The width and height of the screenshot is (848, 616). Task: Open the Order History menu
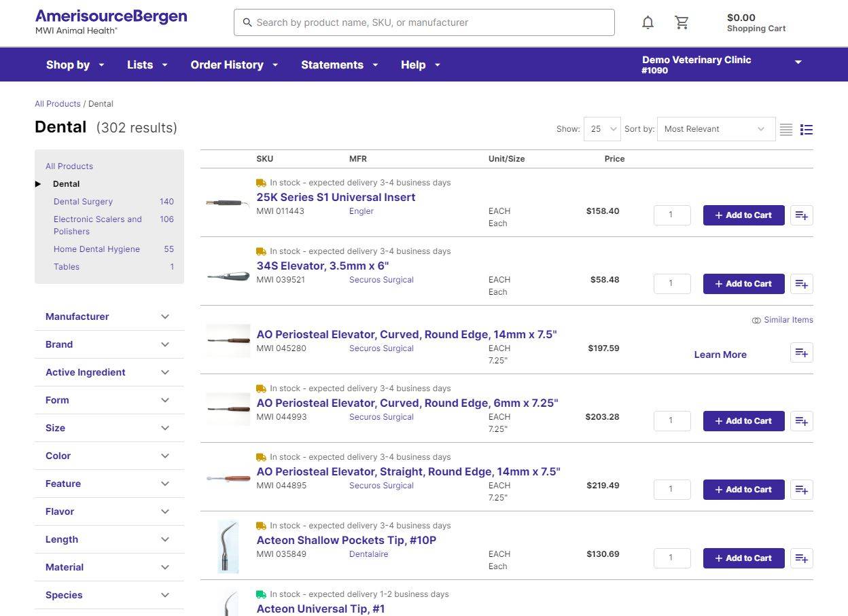tap(234, 65)
